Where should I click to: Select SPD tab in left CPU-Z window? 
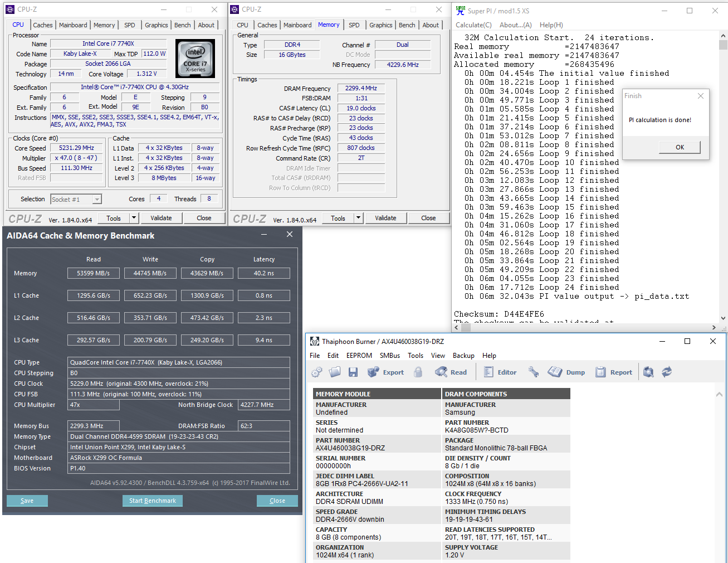[130, 25]
